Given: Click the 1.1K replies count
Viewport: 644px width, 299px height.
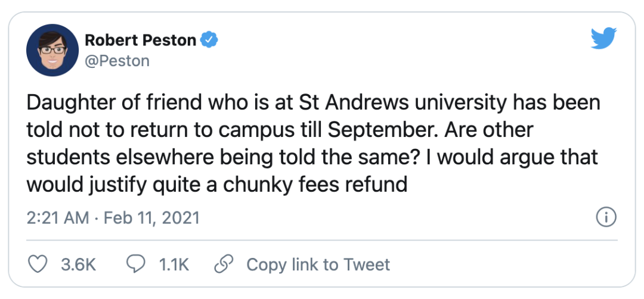Looking at the screenshot, I should [174, 264].
